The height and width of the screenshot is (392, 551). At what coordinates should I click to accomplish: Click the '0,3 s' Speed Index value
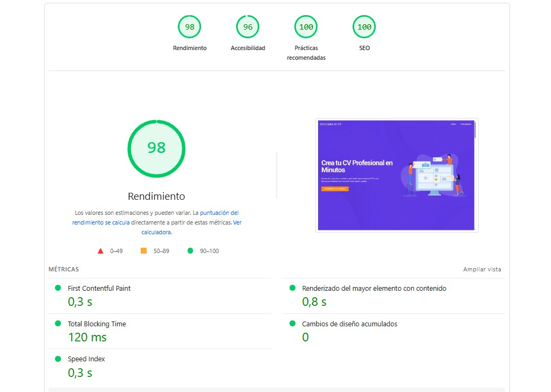point(80,373)
